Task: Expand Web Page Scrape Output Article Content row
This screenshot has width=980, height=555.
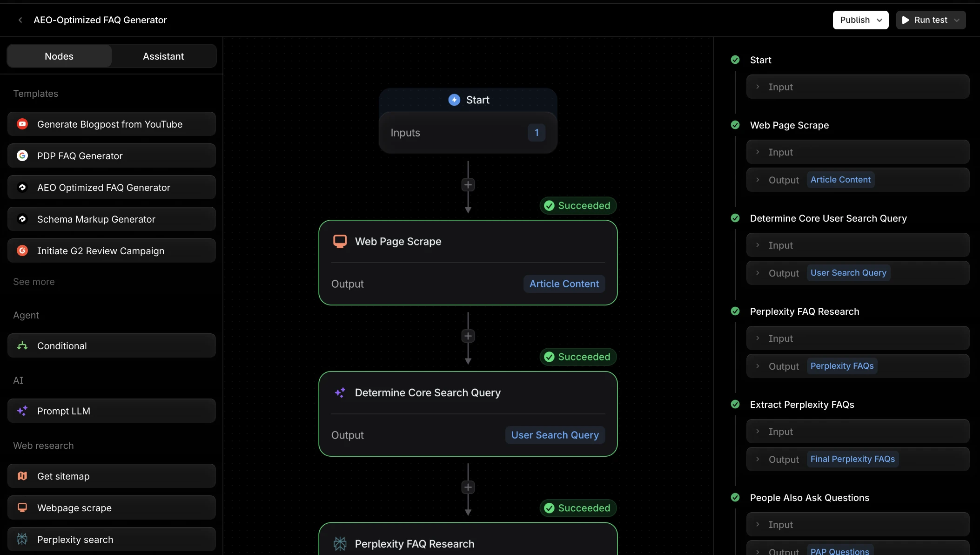Action: click(858, 180)
